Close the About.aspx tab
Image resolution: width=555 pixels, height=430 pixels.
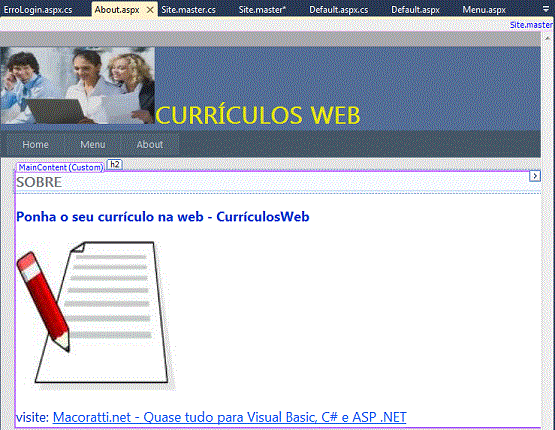click(x=150, y=10)
